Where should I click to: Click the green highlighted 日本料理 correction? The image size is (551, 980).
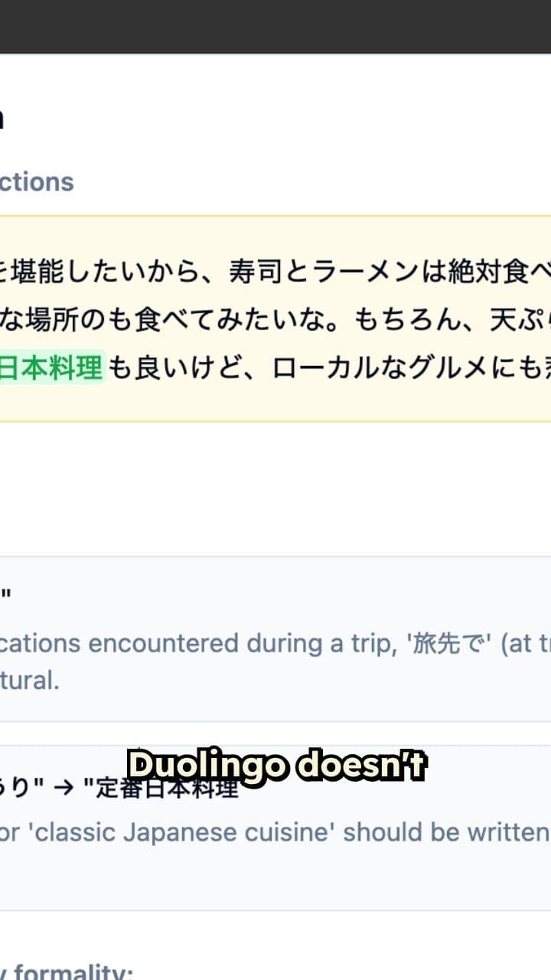point(51,368)
